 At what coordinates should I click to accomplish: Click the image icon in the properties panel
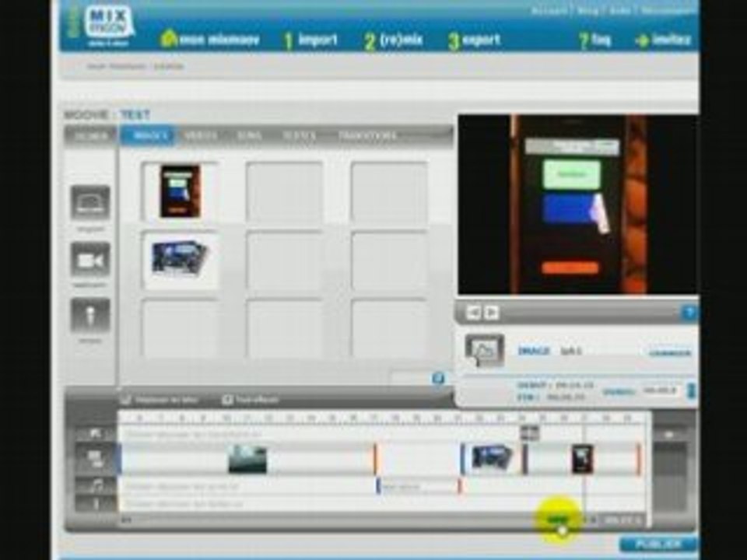coord(485,351)
